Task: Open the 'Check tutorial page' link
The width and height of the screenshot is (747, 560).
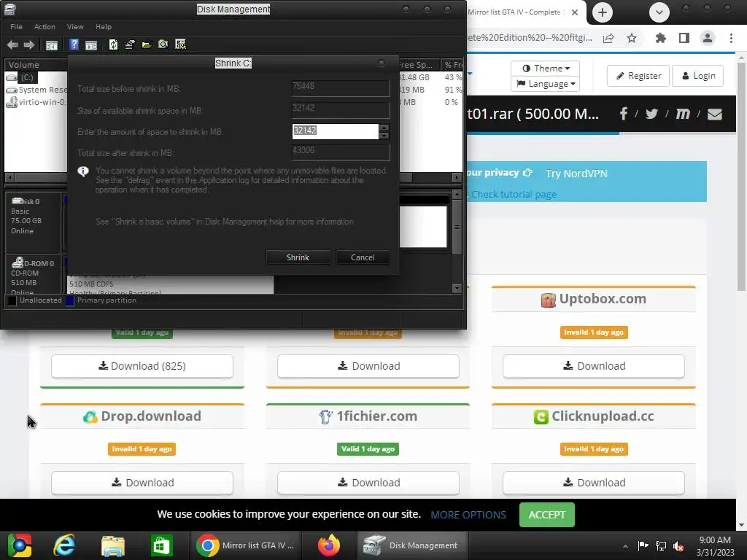Action: [x=514, y=194]
